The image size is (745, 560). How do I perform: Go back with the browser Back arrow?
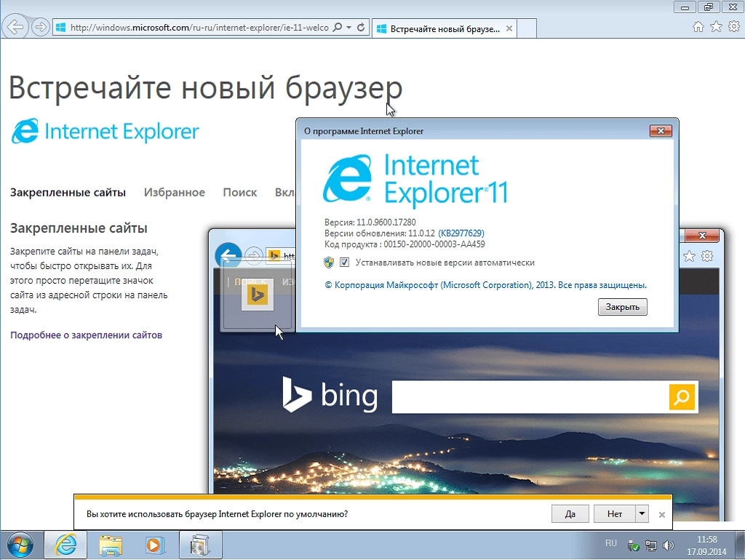(x=15, y=27)
